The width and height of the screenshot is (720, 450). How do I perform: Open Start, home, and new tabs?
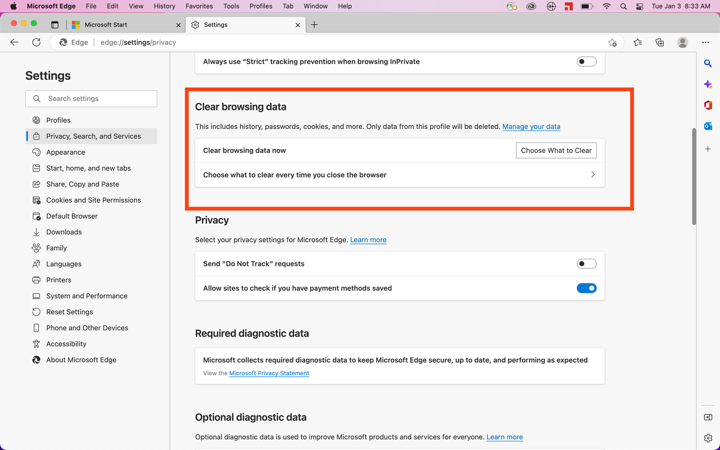point(91,169)
